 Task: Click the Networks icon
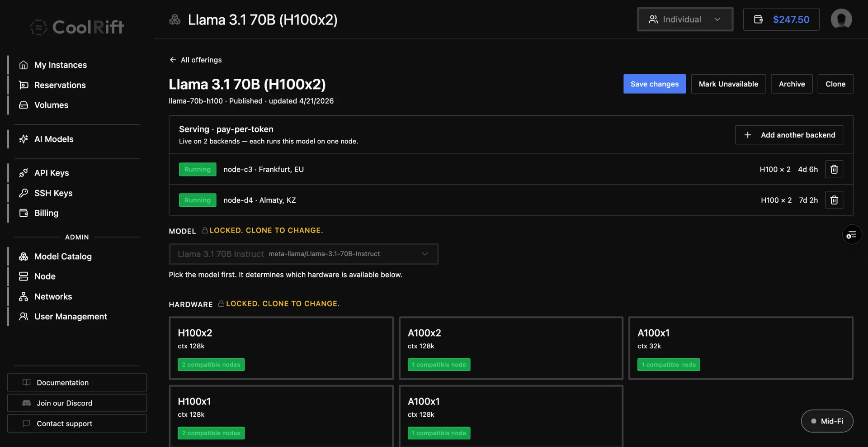[24, 296]
